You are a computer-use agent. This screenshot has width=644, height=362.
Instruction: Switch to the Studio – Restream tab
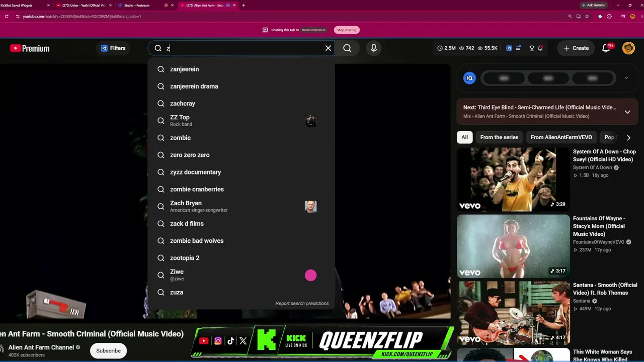pyautogui.click(x=146, y=5)
